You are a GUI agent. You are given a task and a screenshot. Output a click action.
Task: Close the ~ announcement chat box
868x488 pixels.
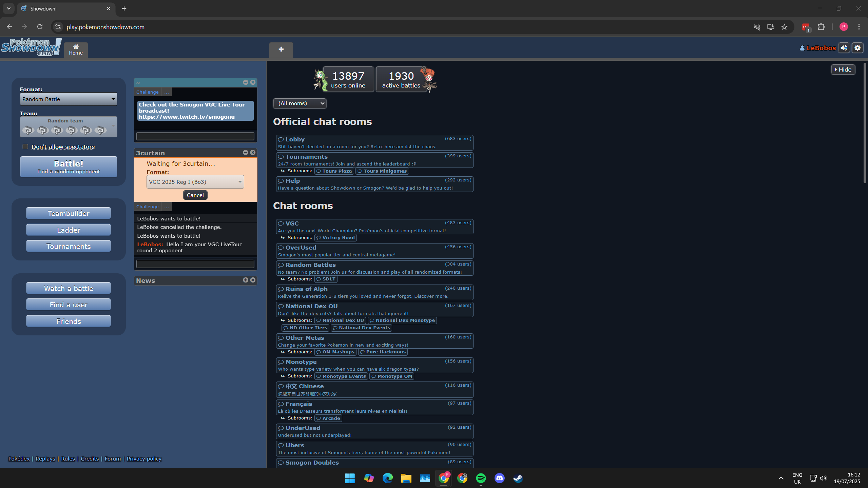tap(253, 82)
